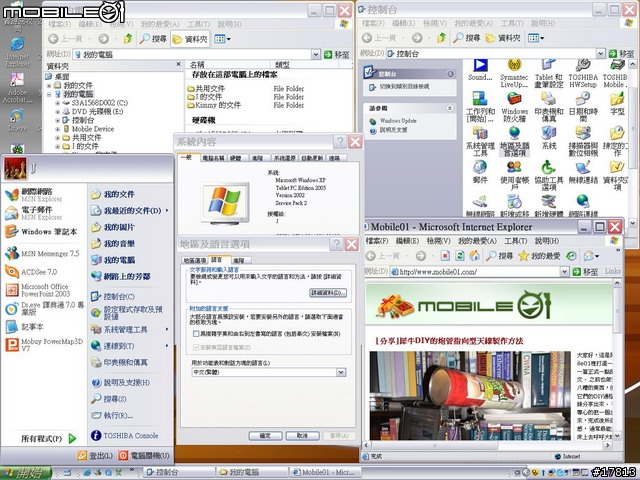Open Windows 防火牆 icon in Control Panel
The width and height of the screenshot is (640, 480).
click(514, 107)
